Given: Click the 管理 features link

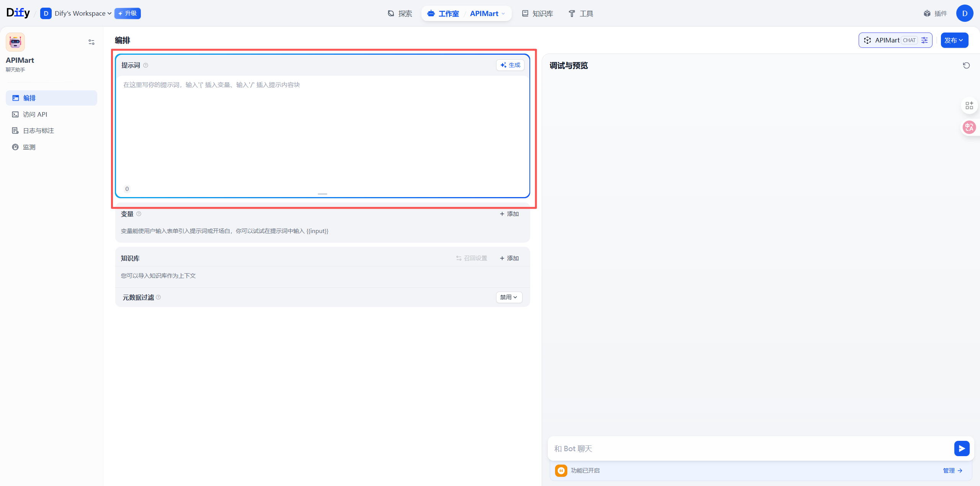Looking at the screenshot, I should coord(952,470).
